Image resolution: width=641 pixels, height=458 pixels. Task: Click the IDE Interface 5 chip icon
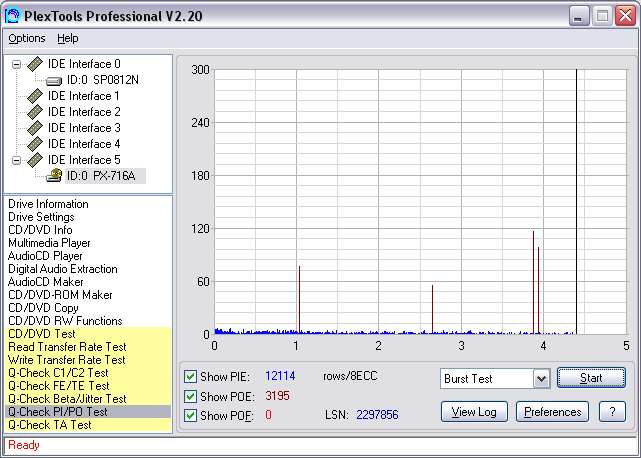click(x=35, y=160)
